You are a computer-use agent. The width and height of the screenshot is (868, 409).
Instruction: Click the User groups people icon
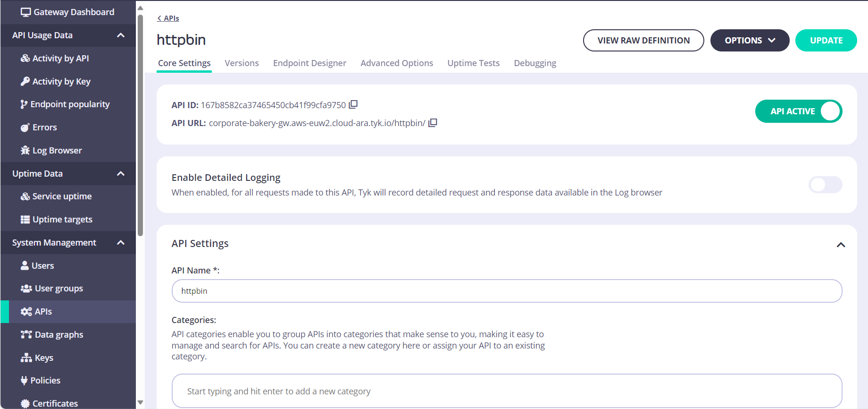pos(26,289)
